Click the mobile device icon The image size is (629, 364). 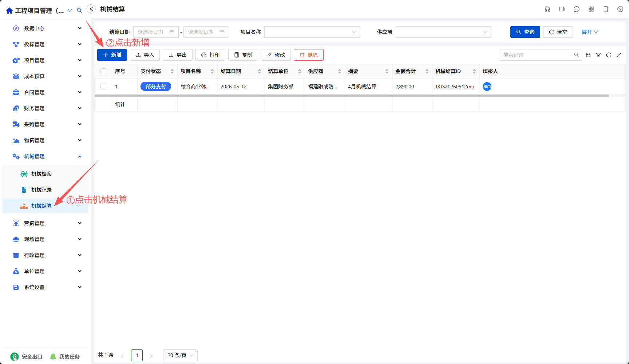[606, 9]
